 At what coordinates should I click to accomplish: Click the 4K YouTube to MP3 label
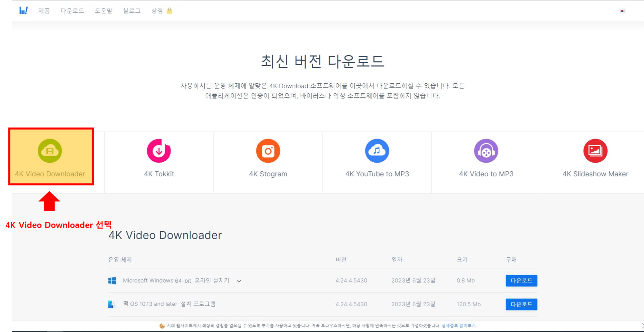[377, 174]
